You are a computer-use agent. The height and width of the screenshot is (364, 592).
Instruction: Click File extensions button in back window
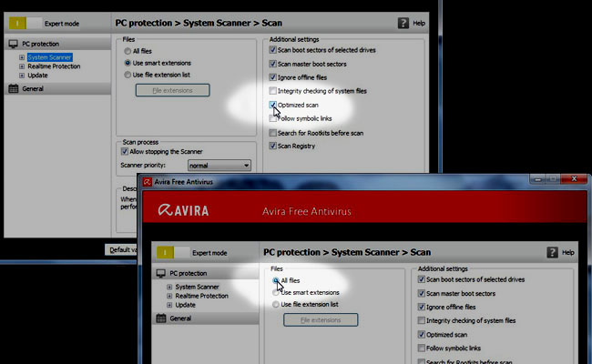click(172, 90)
